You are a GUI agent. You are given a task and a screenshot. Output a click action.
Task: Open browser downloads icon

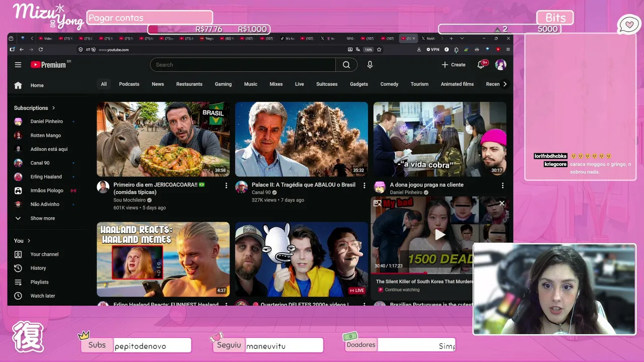[x=419, y=50]
